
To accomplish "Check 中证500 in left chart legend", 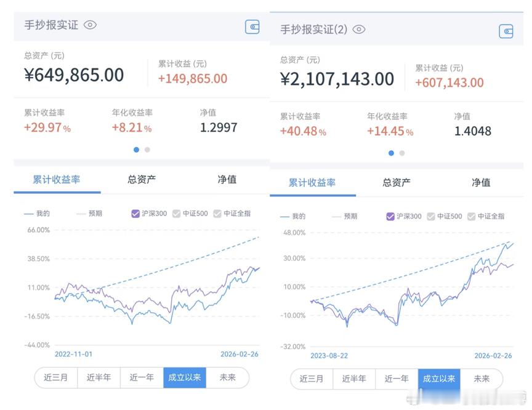I will click(177, 214).
